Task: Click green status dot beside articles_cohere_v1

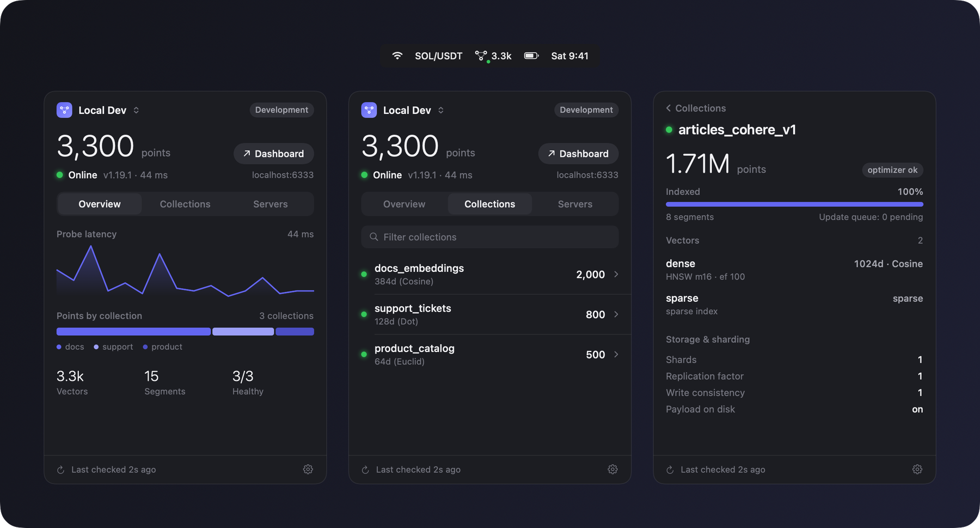Action: tap(669, 130)
